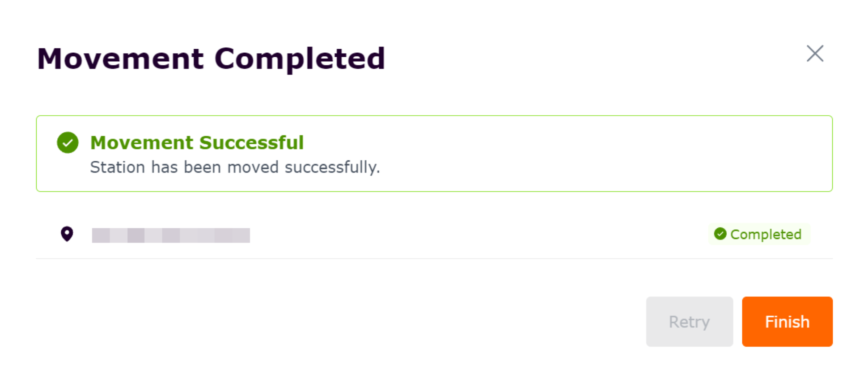Image resolution: width=868 pixels, height=378 pixels.
Task: Click "Successful" in the green heading
Action: coord(251,143)
